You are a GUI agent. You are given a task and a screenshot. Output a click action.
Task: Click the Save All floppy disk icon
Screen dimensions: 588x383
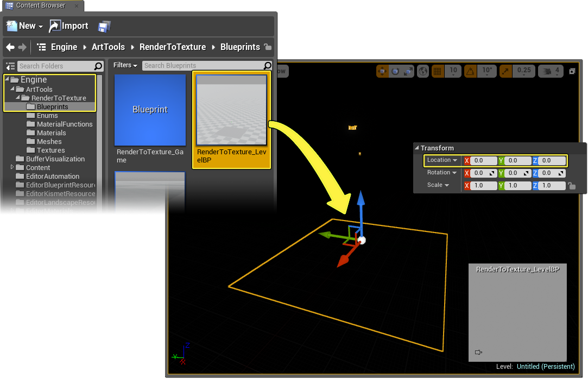pyautogui.click(x=104, y=26)
